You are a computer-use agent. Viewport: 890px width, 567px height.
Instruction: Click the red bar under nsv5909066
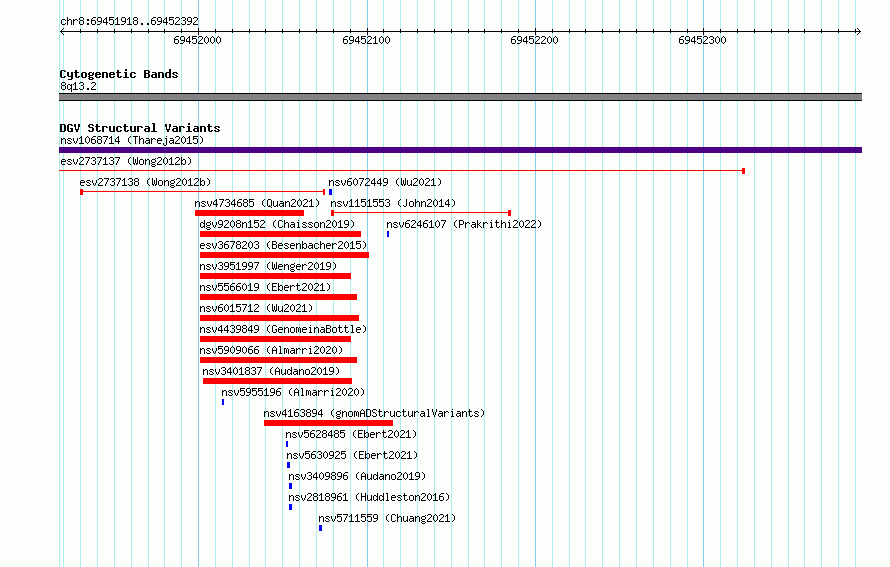(278, 360)
